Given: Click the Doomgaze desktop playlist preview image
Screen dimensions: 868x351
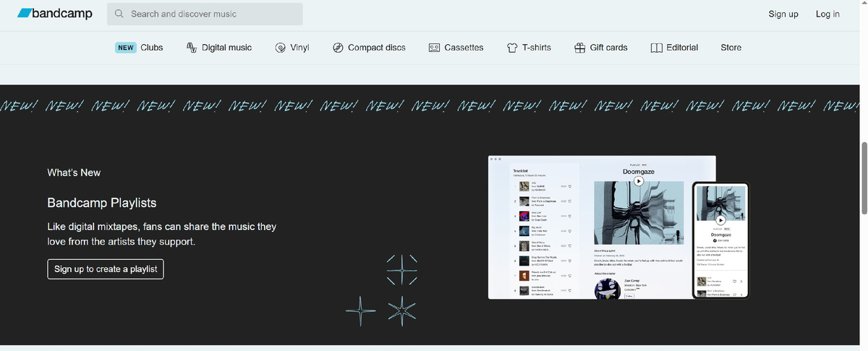Looking at the screenshot, I should [x=602, y=227].
